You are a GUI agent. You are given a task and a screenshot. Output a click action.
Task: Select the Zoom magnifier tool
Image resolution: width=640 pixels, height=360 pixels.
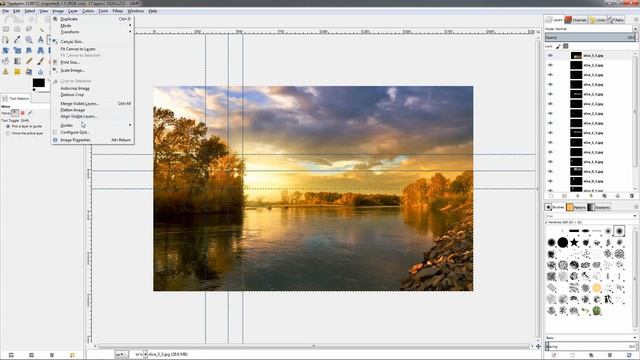pyautogui.click(x=29, y=40)
